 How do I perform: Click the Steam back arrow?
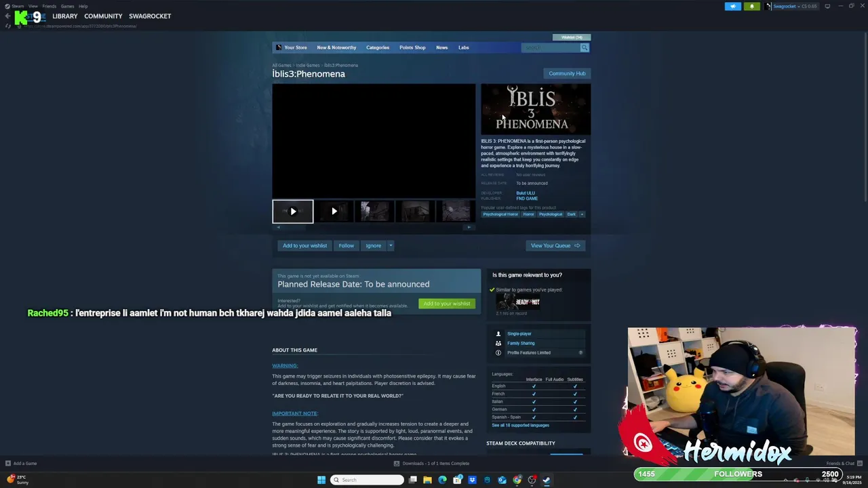tap(7, 16)
